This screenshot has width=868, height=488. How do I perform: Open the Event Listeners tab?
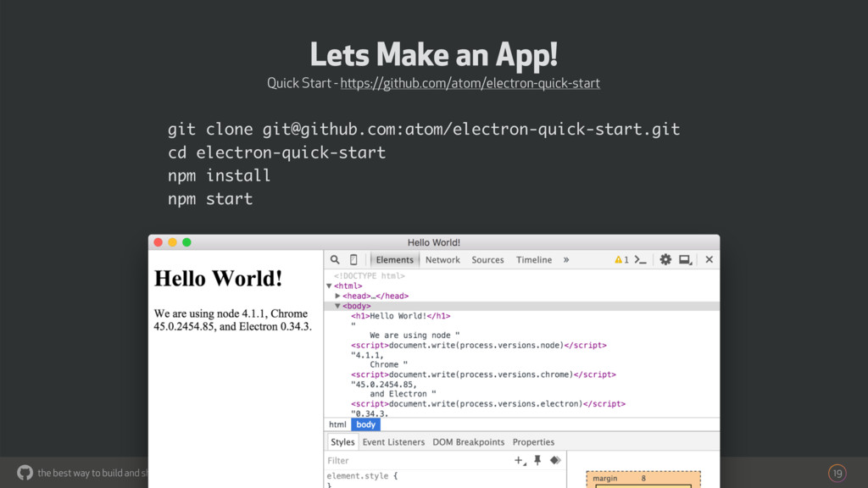393,442
